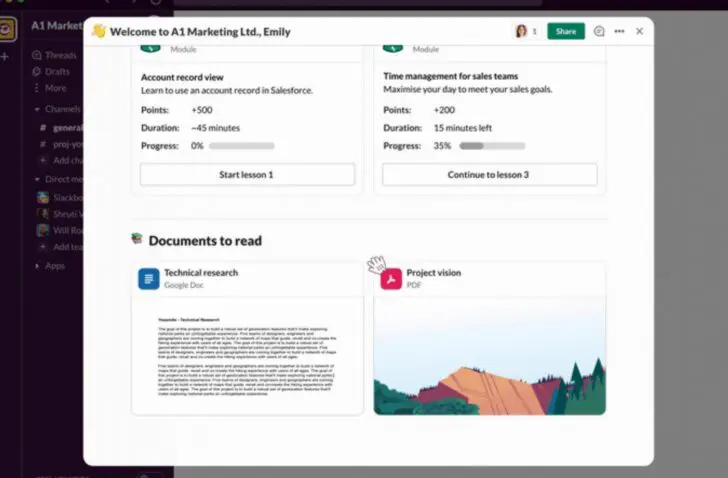Open the Project vision mountain preview image
728x478 pixels.
point(489,355)
